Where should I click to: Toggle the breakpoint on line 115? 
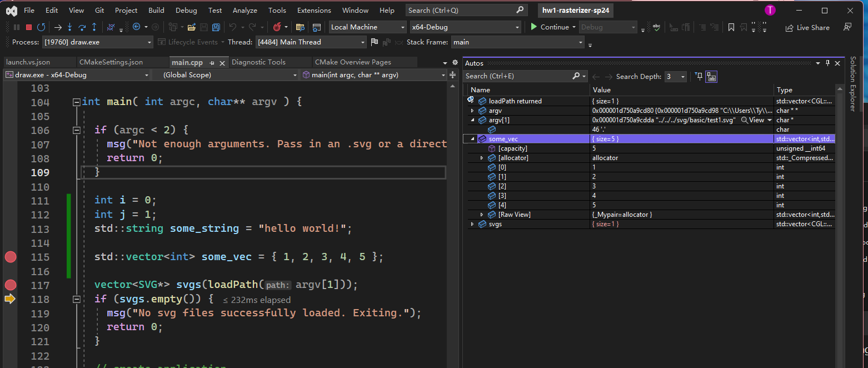point(10,257)
